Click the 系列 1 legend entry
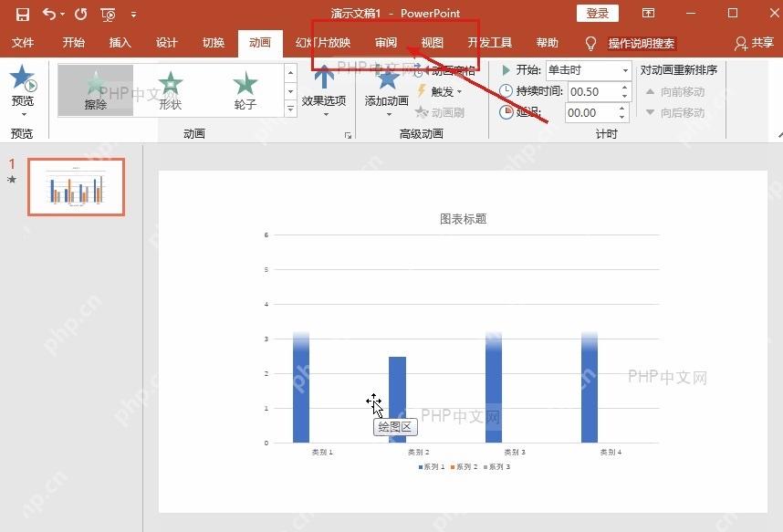Viewport: 783px width, 532px height. coord(432,466)
